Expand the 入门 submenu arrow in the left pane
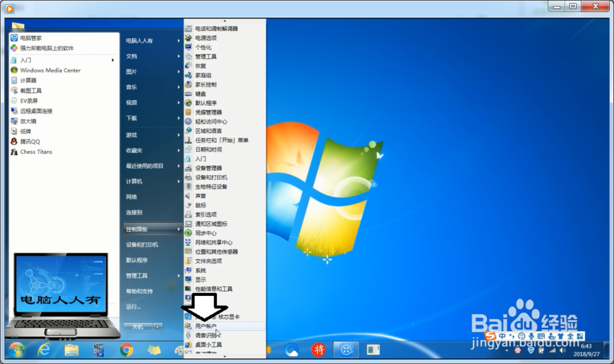 click(x=113, y=60)
